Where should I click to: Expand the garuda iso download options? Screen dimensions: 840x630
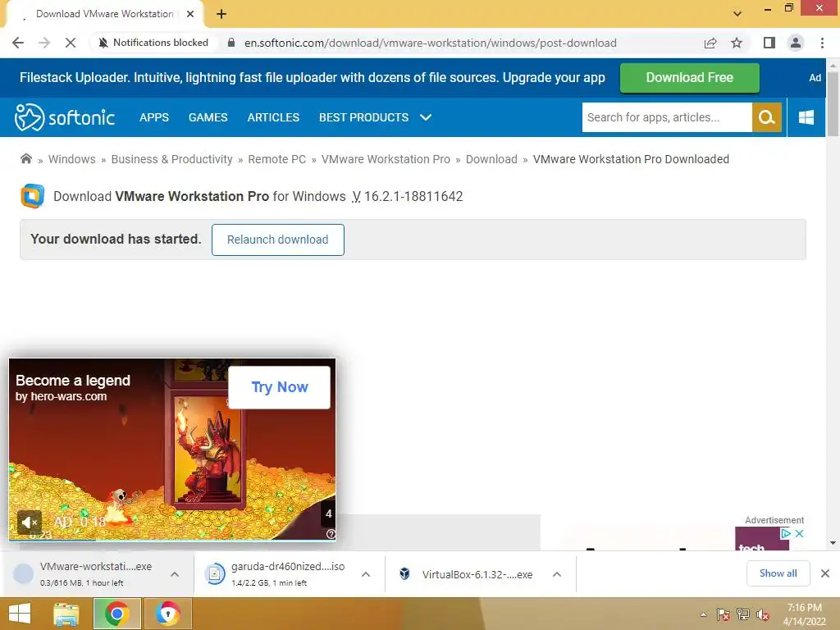[366, 574]
